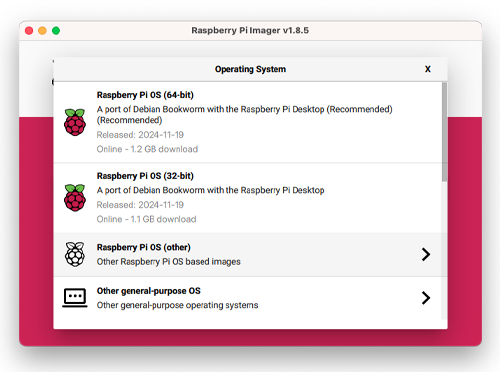Click 'Other general-purpose operating systems' description

177,305
